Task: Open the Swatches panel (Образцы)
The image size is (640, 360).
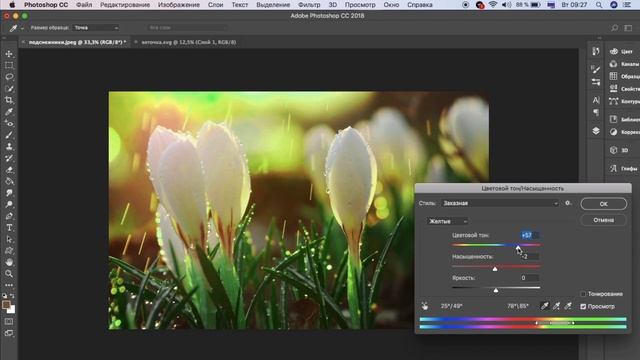Action: (624, 76)
